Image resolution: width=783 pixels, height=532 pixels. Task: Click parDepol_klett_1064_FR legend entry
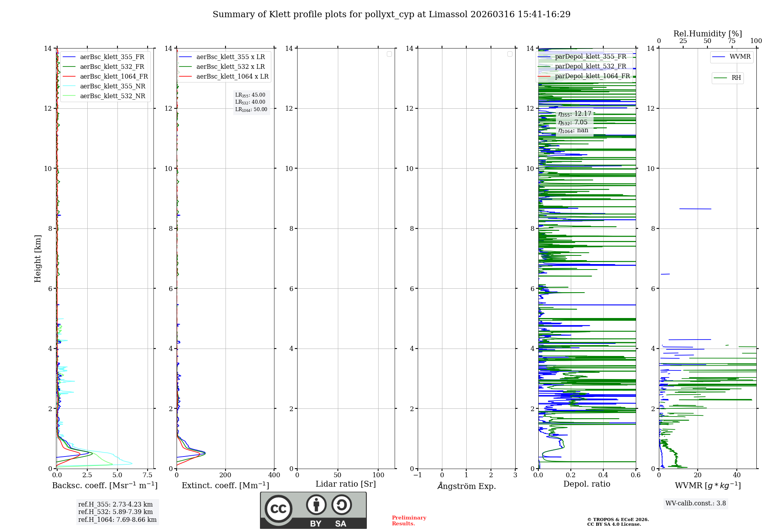[592, 76]
